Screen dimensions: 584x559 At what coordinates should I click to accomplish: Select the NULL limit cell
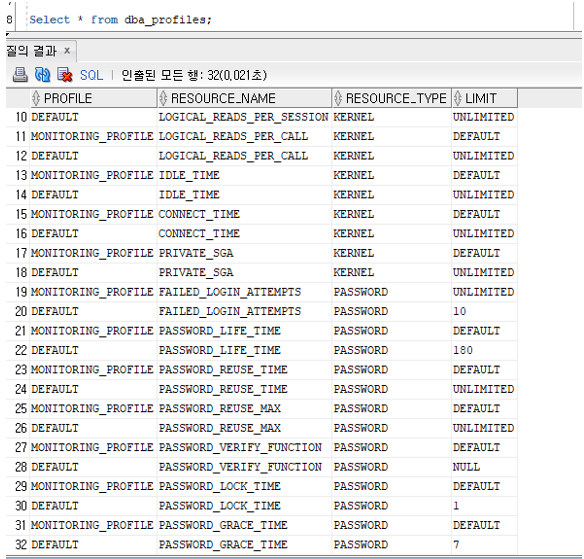485,467
